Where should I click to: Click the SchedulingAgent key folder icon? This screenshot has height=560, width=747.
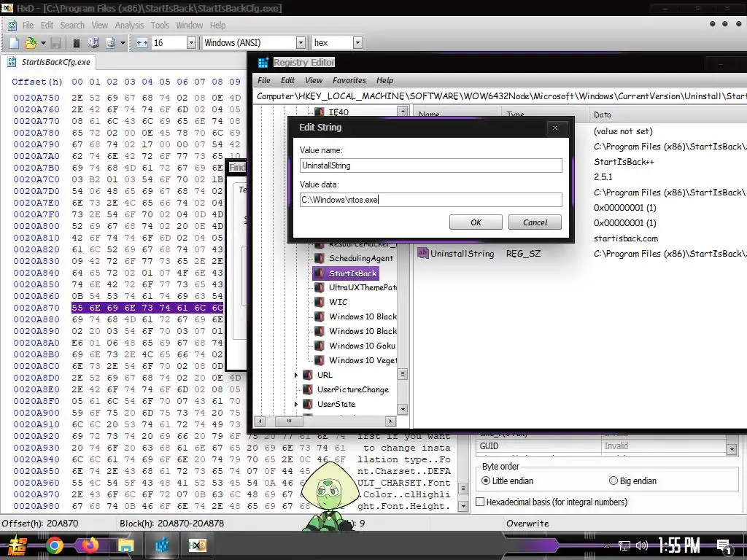[x=320, y=258]
